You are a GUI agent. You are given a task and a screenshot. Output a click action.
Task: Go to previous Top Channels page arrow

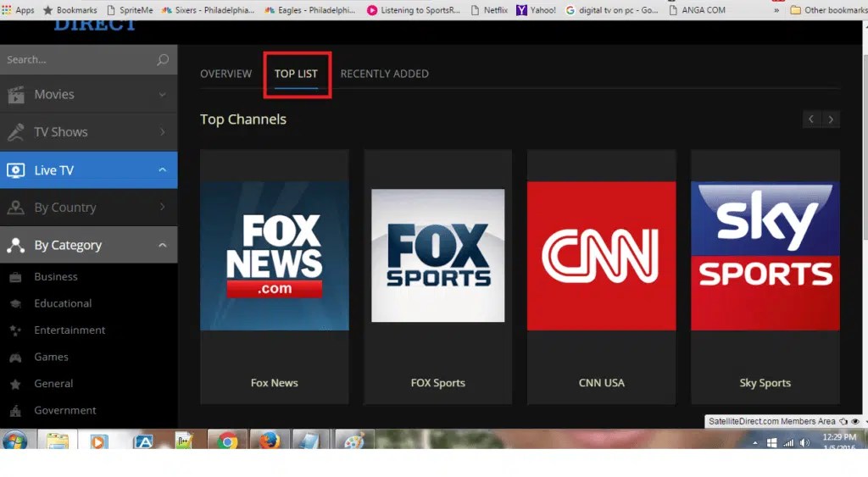(811, 119)
